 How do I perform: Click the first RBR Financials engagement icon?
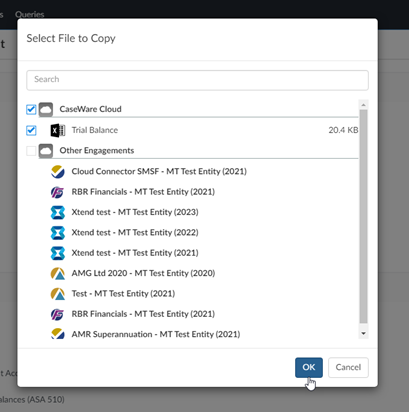[x=58, y=192]
